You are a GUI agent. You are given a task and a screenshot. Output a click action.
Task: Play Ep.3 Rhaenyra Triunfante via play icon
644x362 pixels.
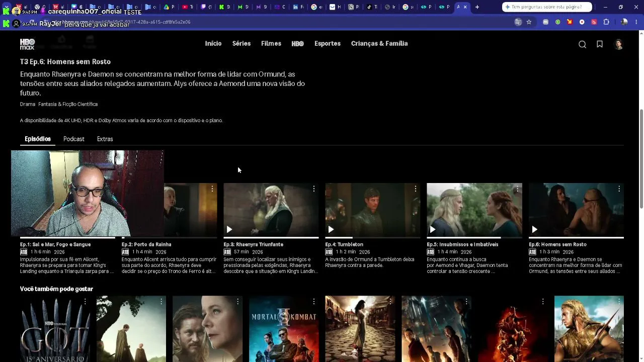229,229
